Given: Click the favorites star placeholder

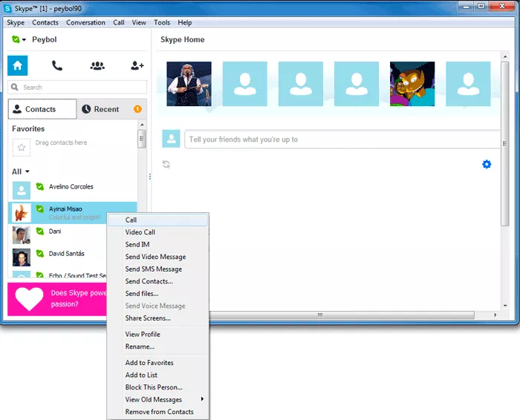Looking at the screenshot, I should (22, 148).
